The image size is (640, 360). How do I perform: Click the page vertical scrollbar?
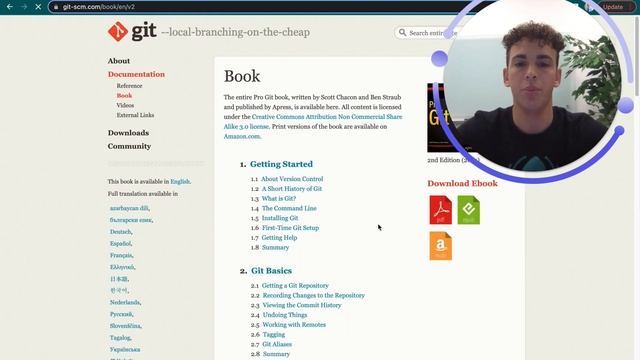[636, 55]
